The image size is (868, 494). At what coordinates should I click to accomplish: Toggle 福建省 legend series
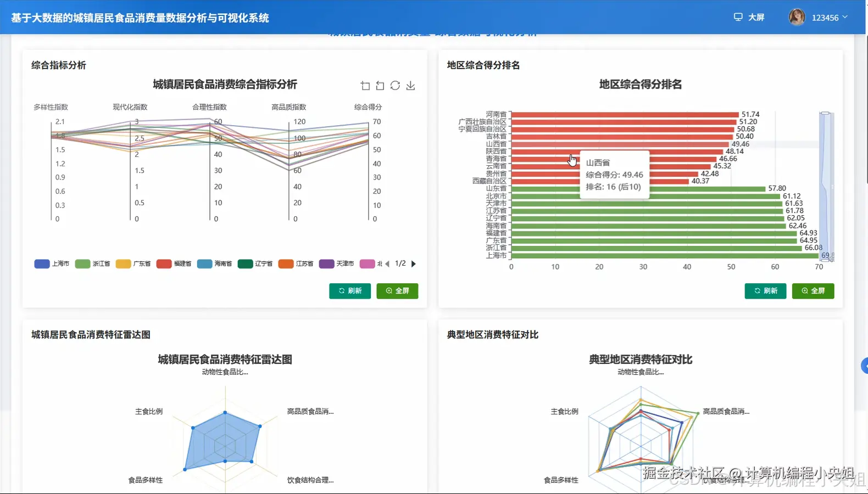coord(174,264)
